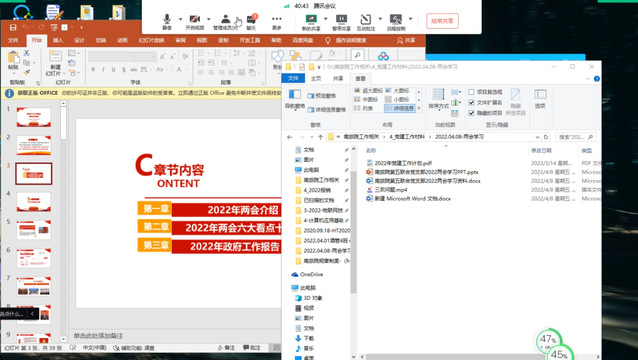Image resolution: width=638 pixels, height=360 pixels.
Task: Expand the microphone options arrow
Action: point(180,19)
